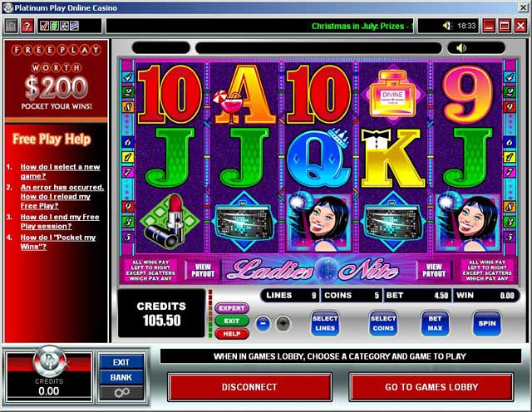Open 'How do I select a new game?' link
The width and height of the screenshot is (532, 412).
[61, 171]
